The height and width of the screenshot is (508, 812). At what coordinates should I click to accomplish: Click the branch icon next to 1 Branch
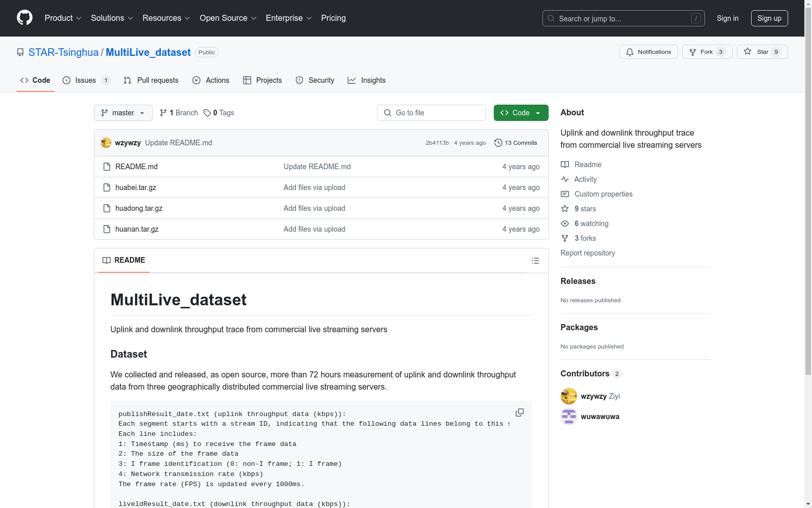tap(163, 113)
